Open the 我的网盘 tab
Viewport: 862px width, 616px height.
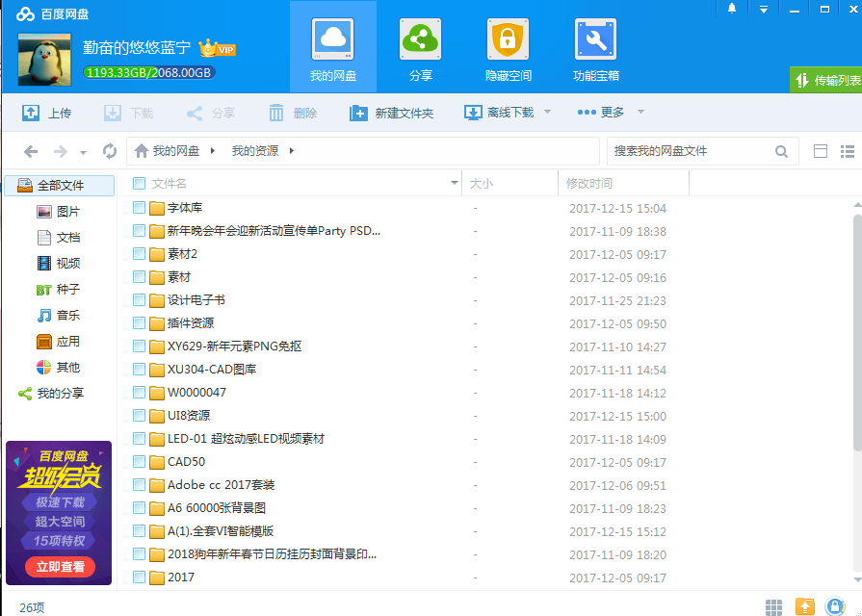click(333, 47)
